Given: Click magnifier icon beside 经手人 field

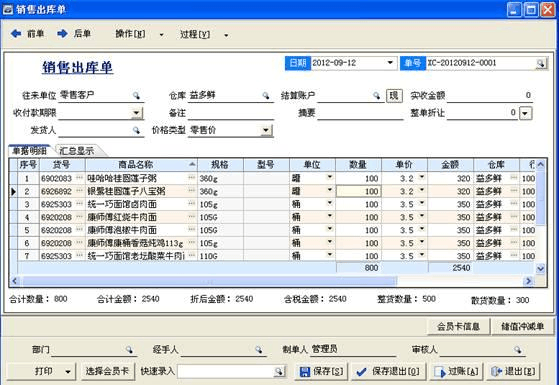Looking at the screenshot, I should click(259, 350).
